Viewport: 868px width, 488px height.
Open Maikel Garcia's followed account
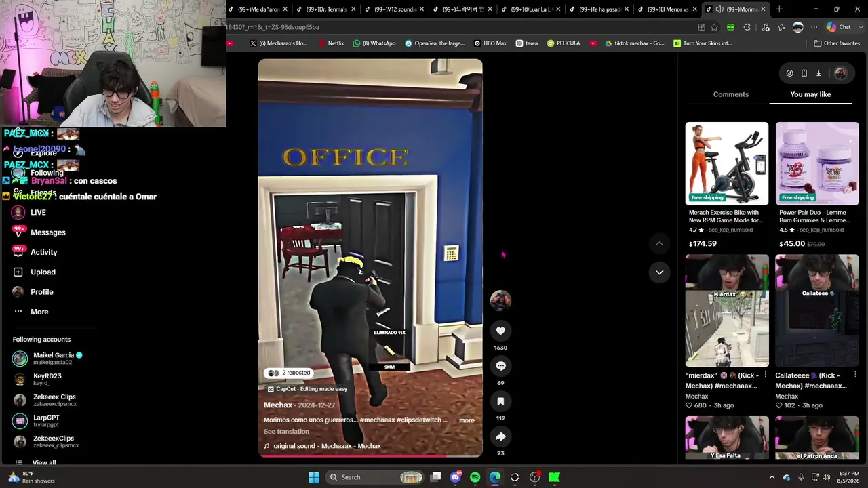pyautogui.click(x=47, y=359)
